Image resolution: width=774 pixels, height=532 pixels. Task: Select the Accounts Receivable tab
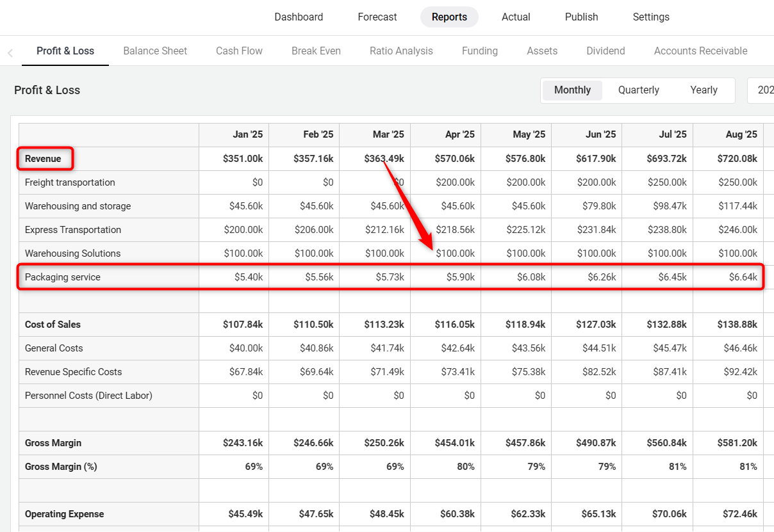(700, 51)
